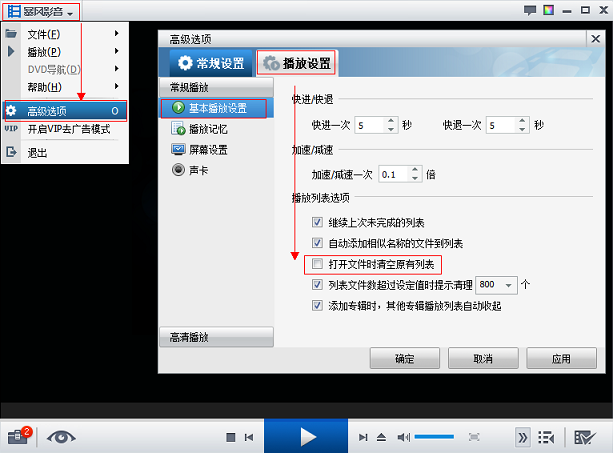Enable '打开文件时清空原有列表' checkbox
Screen dimensions: 613x453
(317, 265)
